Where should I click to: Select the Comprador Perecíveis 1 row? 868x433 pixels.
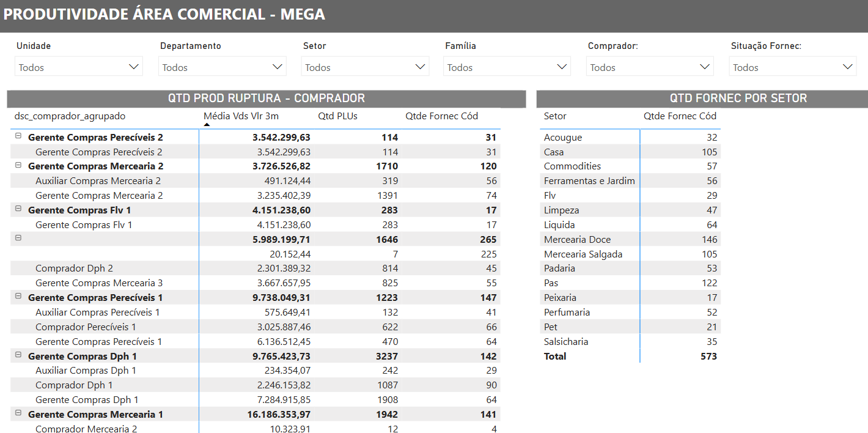(x=256, y=327)
